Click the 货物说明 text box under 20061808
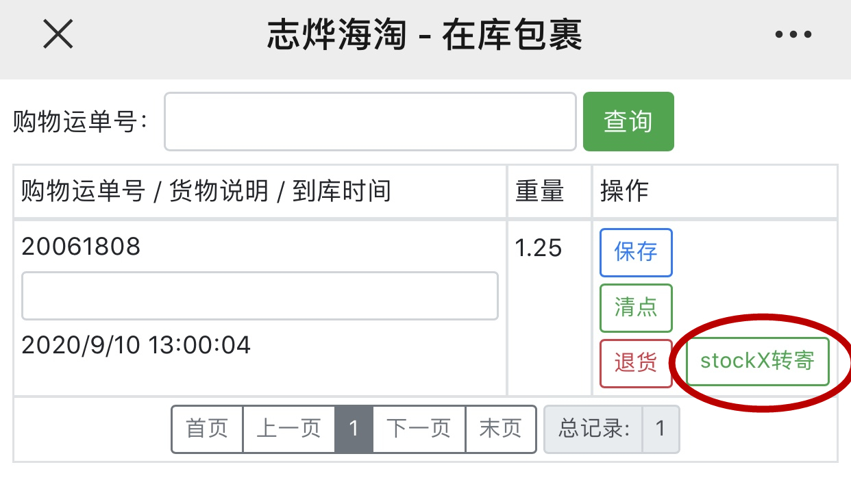 pos(260,296)
